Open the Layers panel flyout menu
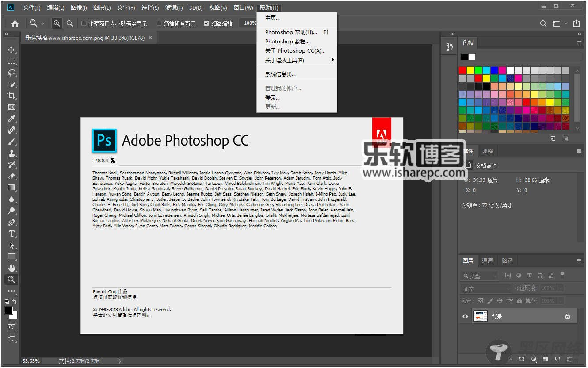The height and width of the screenshot is (368, 588). click(x=579, y=261)
